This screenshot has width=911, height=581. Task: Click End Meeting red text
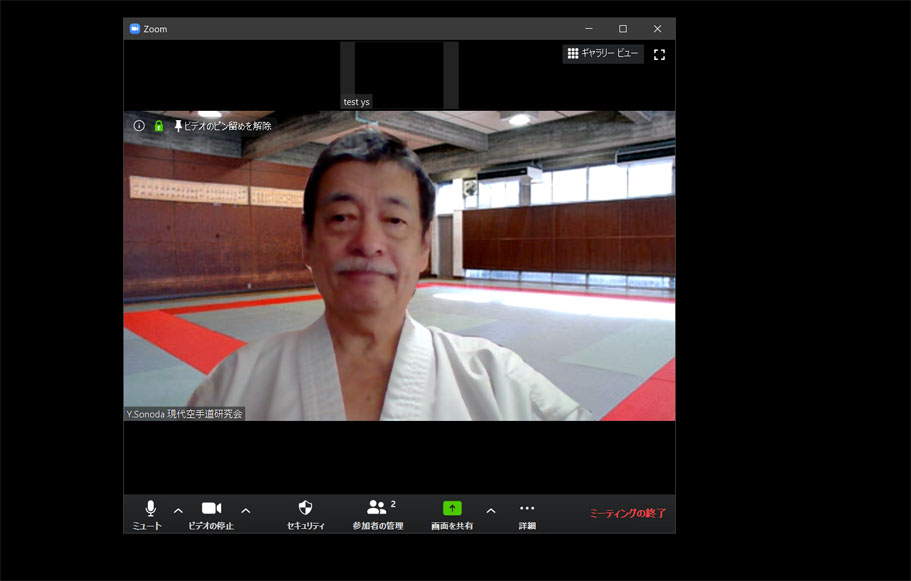627,513
